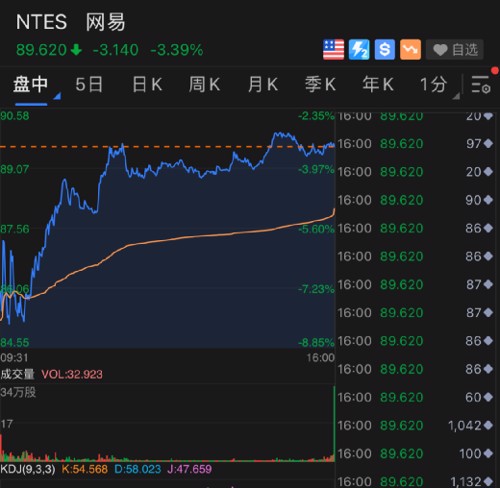Expand the 1分 interval dropdown corner arrow
The height and width of the screenshot is (488, 500).
tap(456, 96)
